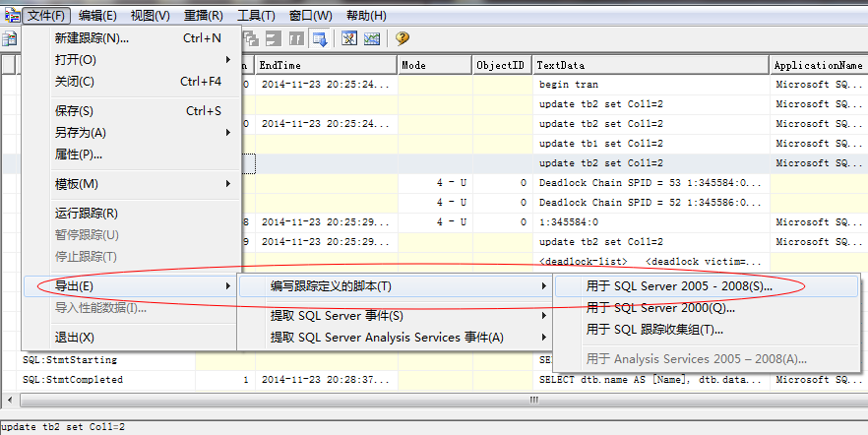Expand the 另存为(A) submenu
Image resolution: width=868 pixels, height=435 pixels.
click(132, 133)
